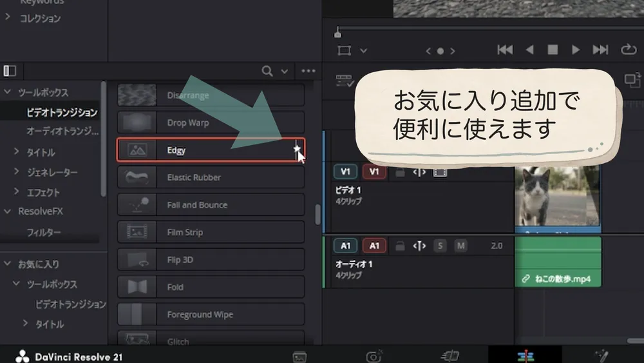Screen dimensions: 644x363
Task: Click the effects list scrollbar handle
Action: pyautogui.click(x=317, y=215)
